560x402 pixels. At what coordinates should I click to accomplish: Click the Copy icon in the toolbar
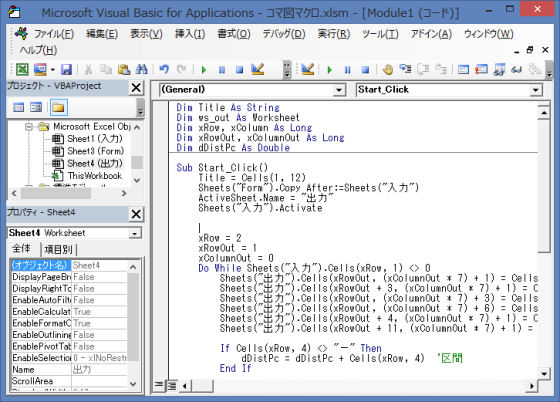pyautogui.click(x=106, y=69)
